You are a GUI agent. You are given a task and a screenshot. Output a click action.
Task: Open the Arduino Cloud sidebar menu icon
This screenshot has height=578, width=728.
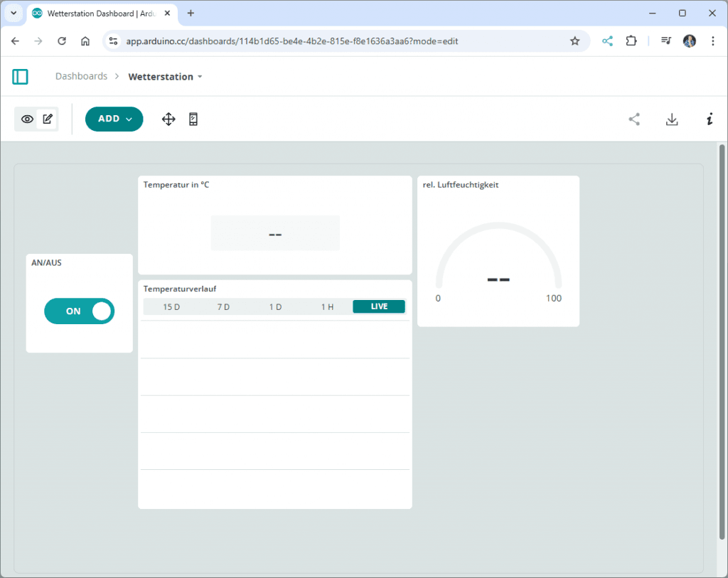[20, 76]
